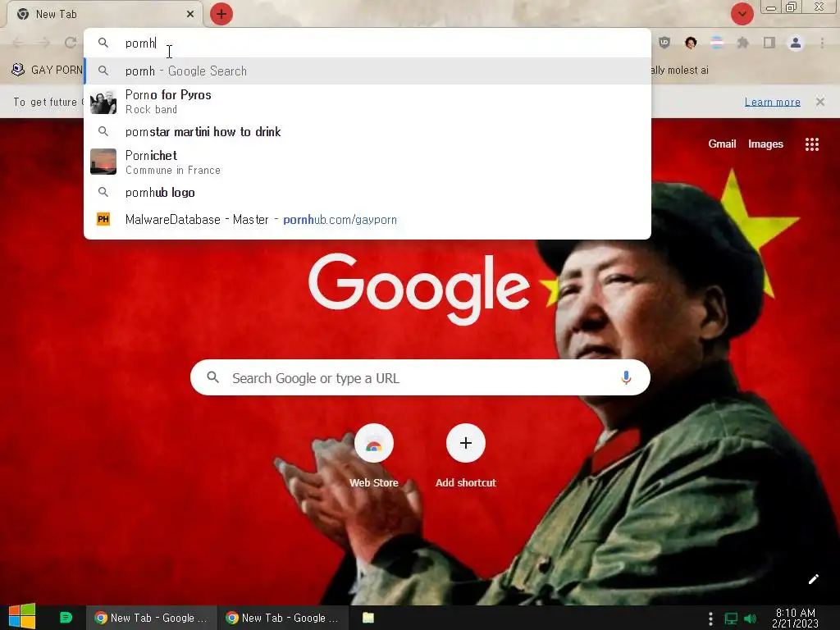Switch to first New Tab - Google taskbar window
The width and height of the screenshot is (840, 630).
tap(151, 618)
